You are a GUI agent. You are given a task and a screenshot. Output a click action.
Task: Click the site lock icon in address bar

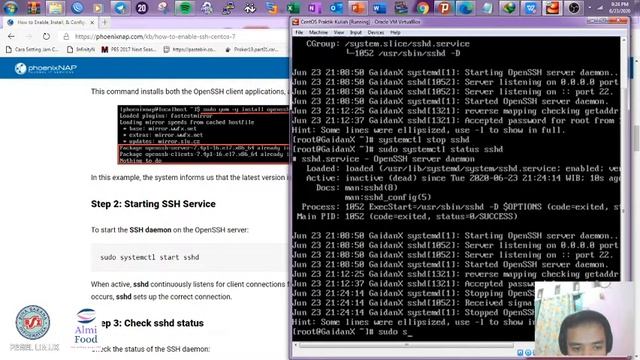(x=66, y=36)
